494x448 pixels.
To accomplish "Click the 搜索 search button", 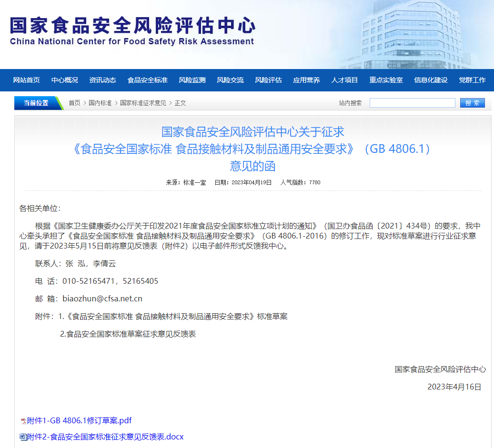I will tap(472, 103).
